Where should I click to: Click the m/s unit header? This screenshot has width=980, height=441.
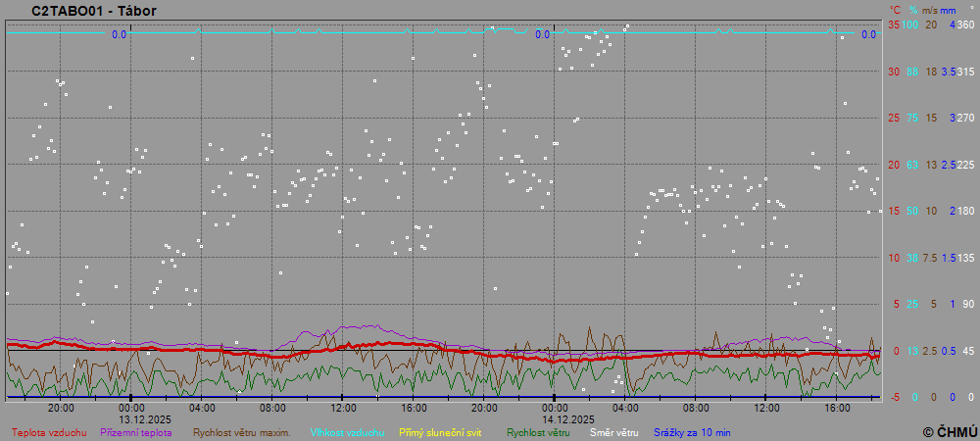pyautogui.click(x=930, y=9)
